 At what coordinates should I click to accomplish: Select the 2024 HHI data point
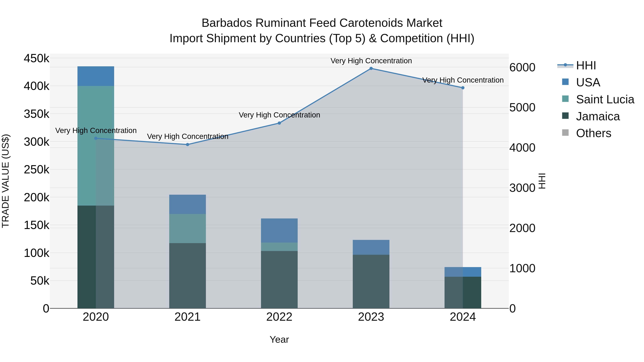point(463,88)
